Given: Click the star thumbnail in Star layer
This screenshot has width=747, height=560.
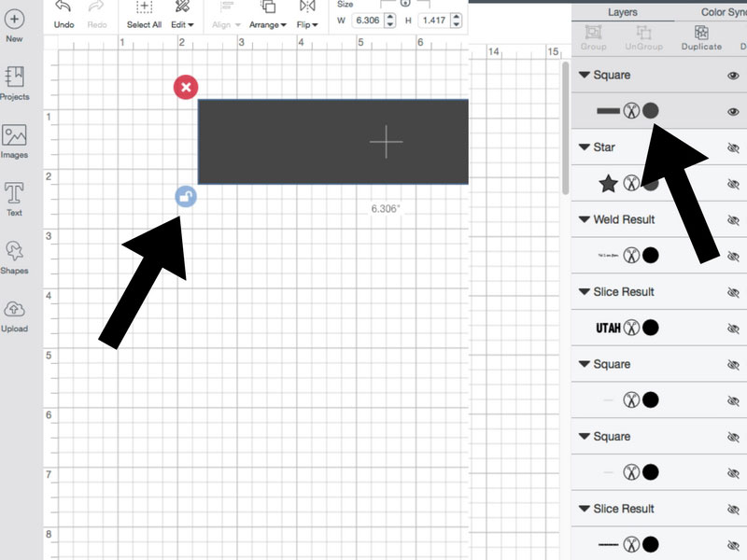Looking at the screenshot, I should coord(609,183).
